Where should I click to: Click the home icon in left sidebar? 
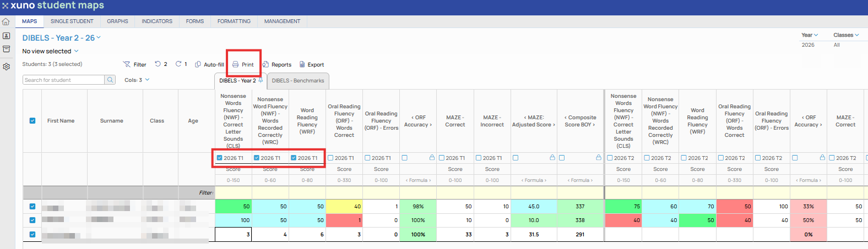click(x=6, y=22)
